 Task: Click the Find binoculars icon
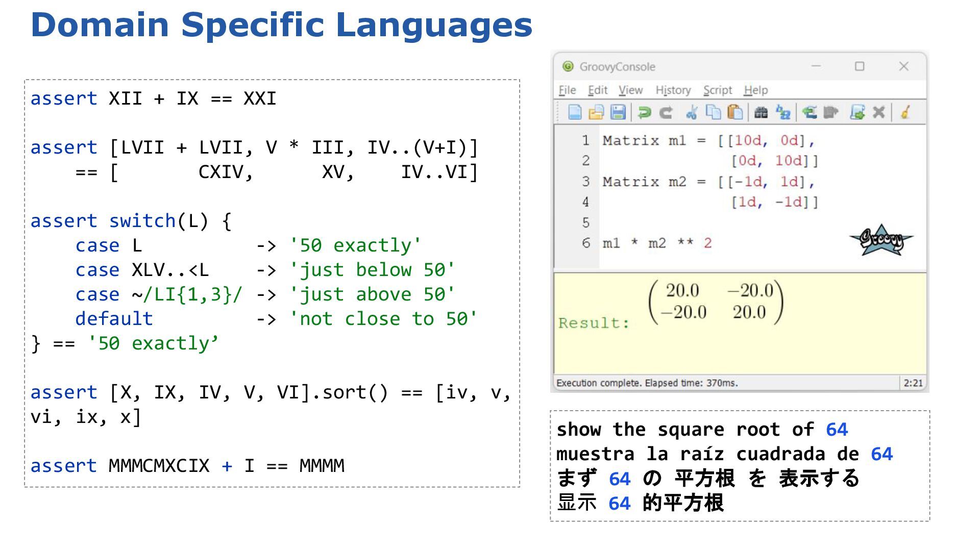coord(761,112)
